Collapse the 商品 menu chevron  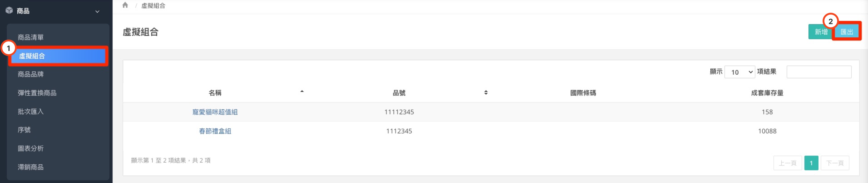(x=97, y=12)
